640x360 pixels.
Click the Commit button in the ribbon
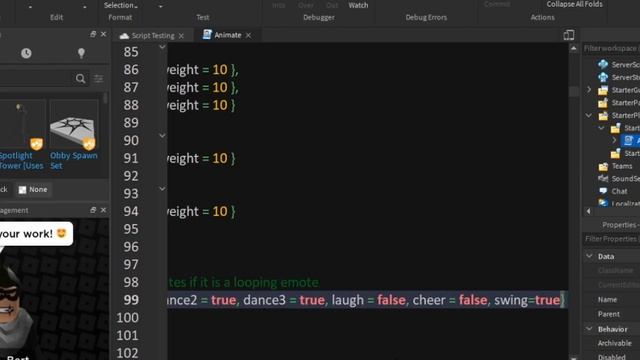[x=497, y=4]
